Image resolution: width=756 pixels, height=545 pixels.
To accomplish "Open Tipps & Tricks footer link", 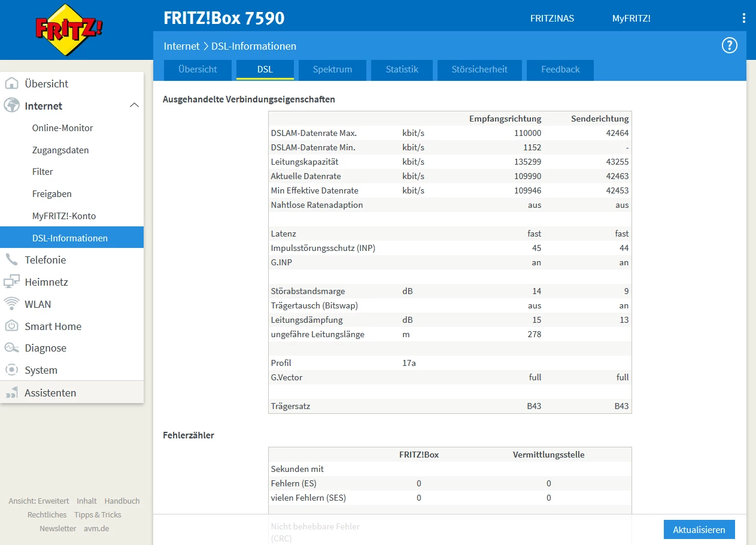I will (x=98, y=514).
